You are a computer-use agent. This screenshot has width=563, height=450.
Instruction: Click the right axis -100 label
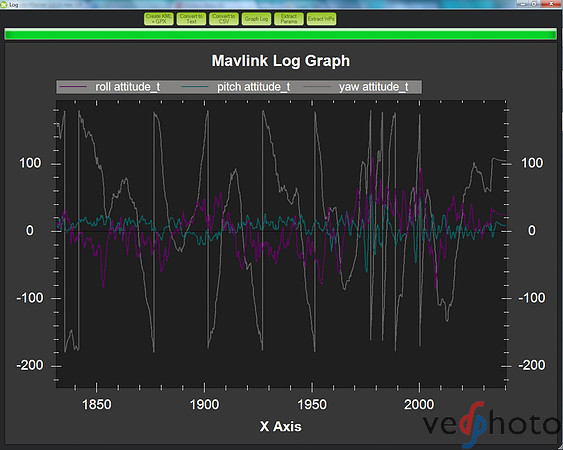(x=532, y=298)
